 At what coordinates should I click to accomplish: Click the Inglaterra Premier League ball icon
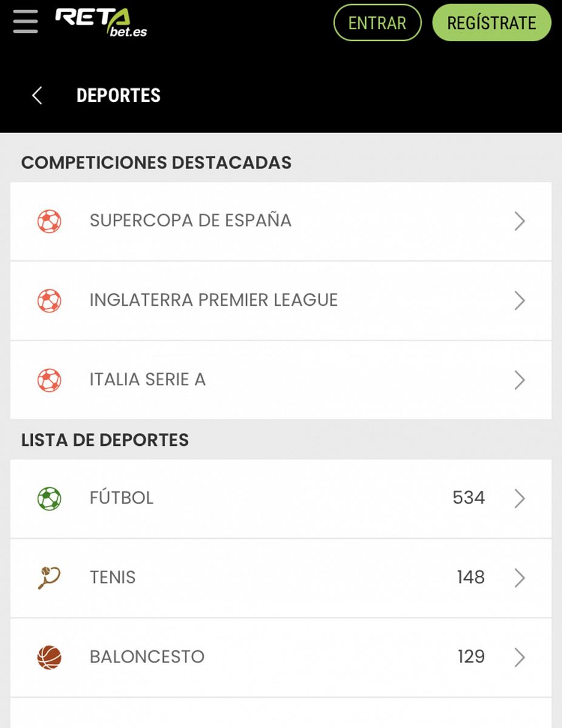(49, 301)
